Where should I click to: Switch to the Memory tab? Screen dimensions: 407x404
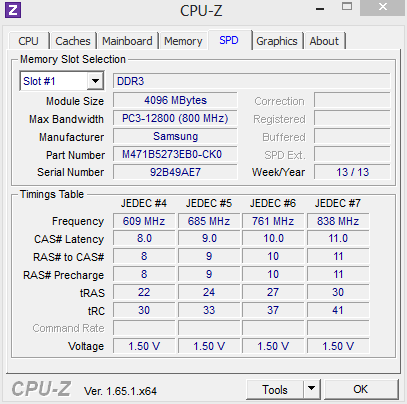click(x=183, y=41)
